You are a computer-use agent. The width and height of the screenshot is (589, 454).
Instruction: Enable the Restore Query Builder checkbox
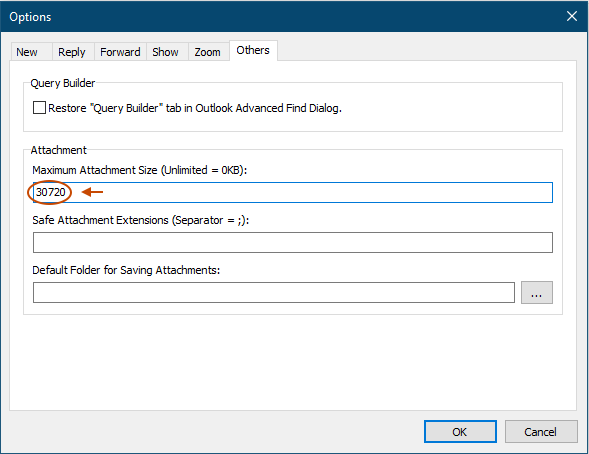click(39, 108)
